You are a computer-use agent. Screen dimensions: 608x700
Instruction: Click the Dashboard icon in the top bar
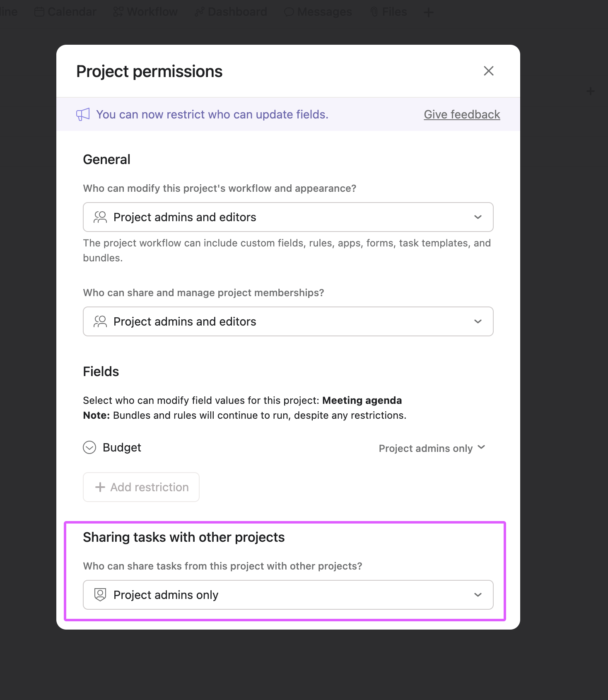(x=199, y=12)
